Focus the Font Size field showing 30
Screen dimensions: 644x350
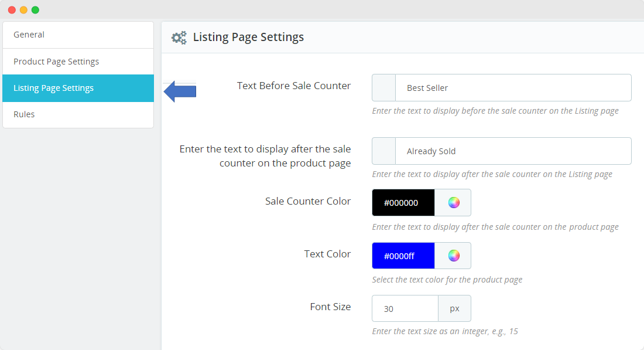point(405,308)
